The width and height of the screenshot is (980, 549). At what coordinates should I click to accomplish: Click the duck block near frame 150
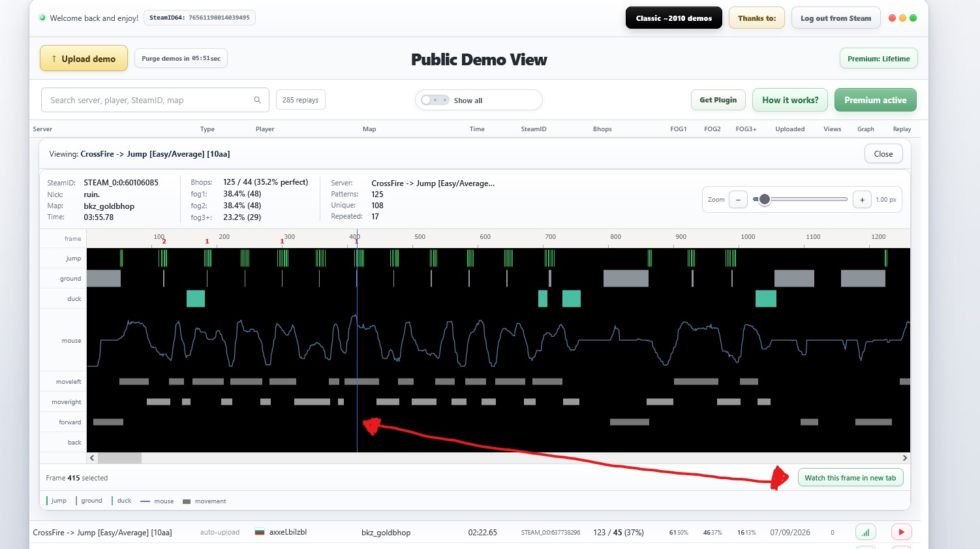click(196, 299)
